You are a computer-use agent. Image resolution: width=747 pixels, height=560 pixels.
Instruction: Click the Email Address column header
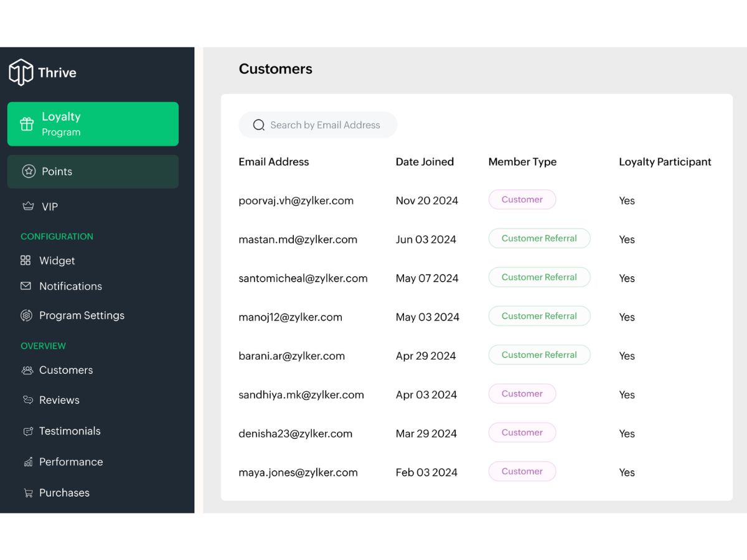point(274,162)
